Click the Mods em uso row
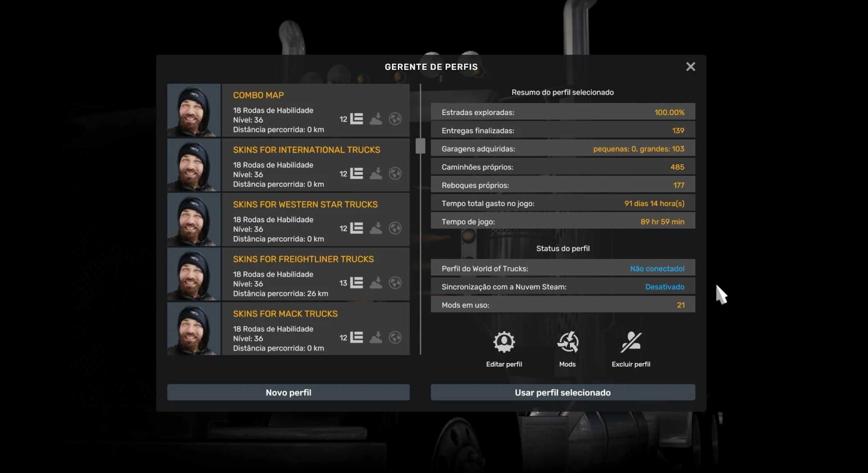The height and width of the screenshot is (473, 868). pyautogui.click(x=562, y=305)
